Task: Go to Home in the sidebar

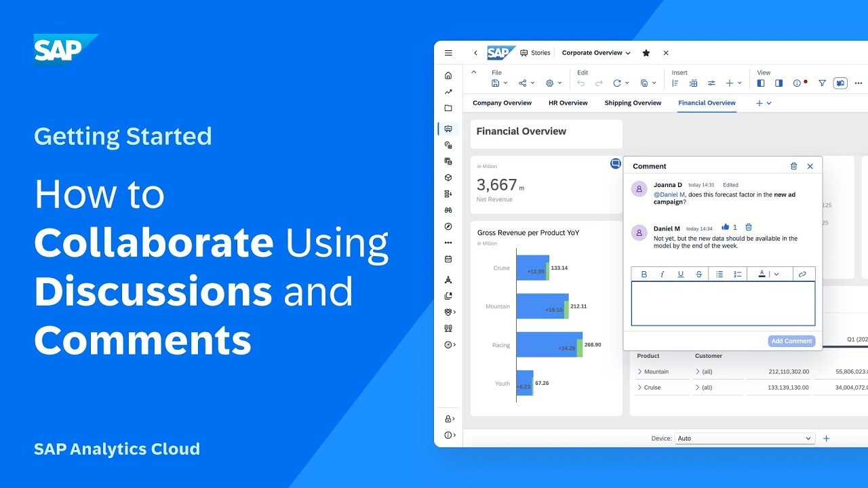Action: (x=448, y=76)
